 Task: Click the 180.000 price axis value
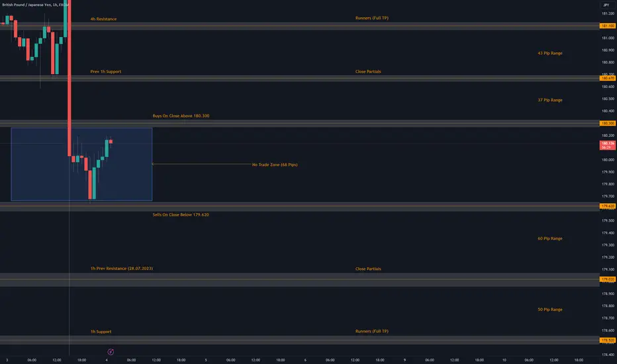(608, 159)
